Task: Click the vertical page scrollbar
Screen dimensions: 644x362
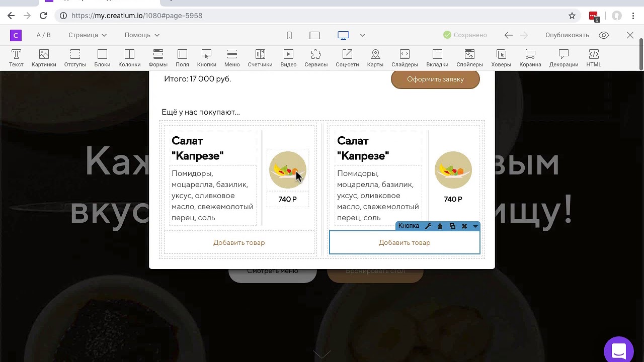Action: 641,54
